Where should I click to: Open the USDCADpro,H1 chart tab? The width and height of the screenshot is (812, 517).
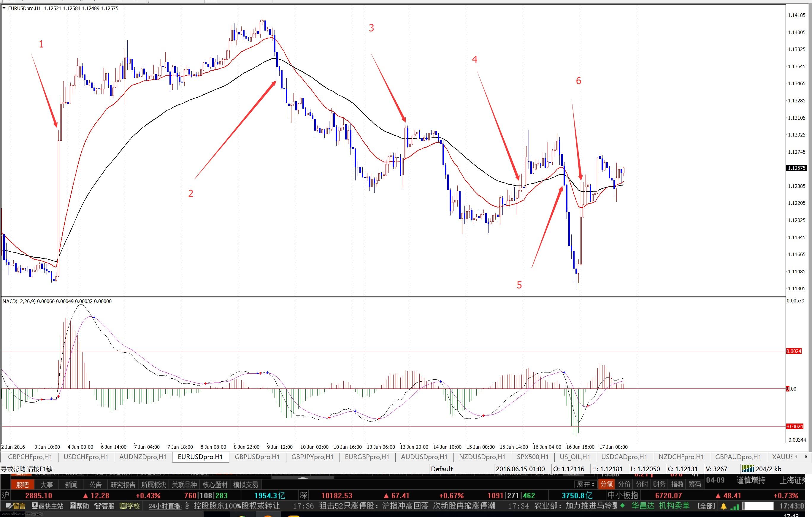[x=624, y=457]
